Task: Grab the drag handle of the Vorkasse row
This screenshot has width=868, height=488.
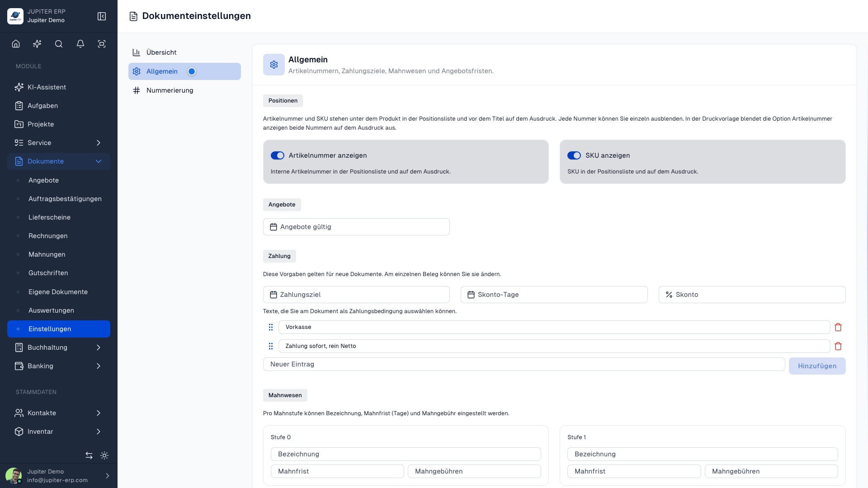Action: tap(271, 327)
